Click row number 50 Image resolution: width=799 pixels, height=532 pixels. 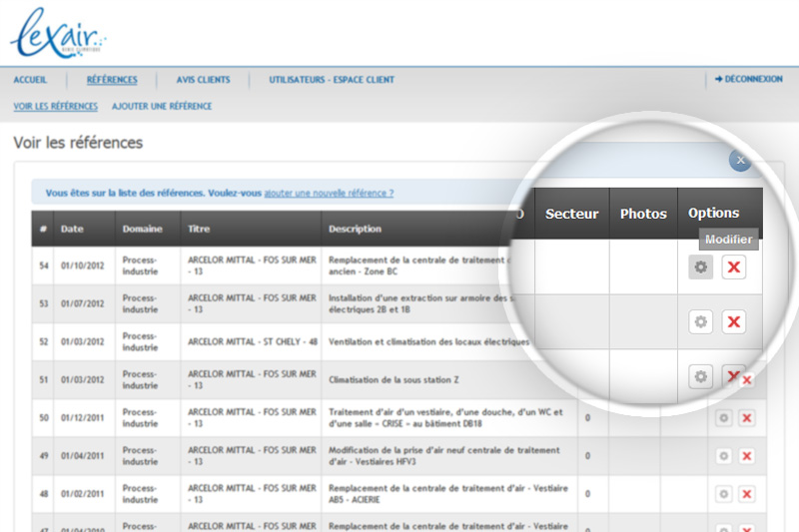pos(44,418)
